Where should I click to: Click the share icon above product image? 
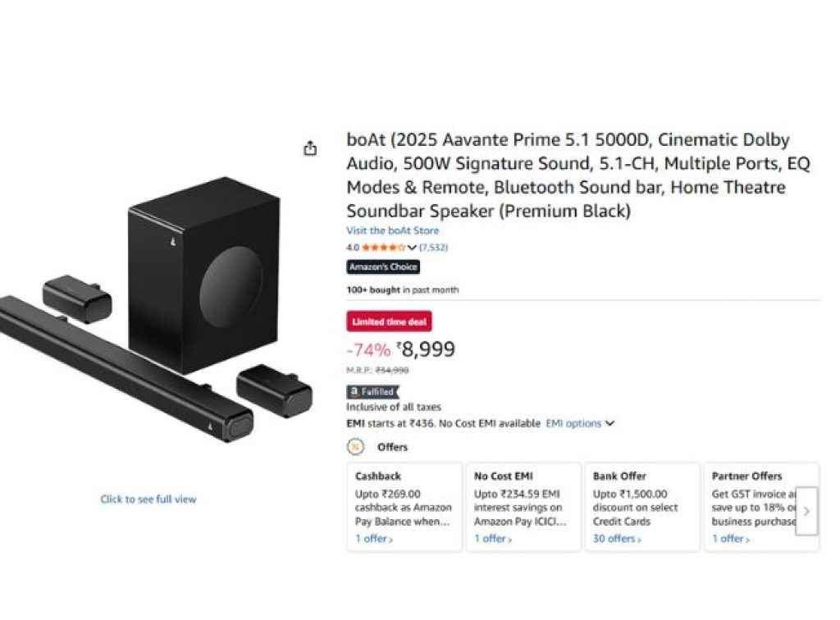coord(310,148)
